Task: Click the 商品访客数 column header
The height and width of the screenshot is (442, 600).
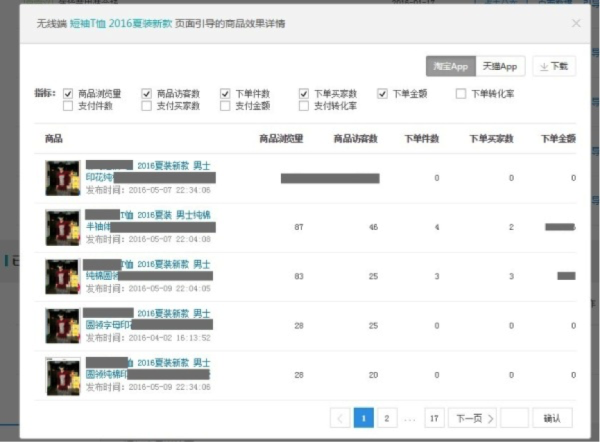Action: tap(355, 139)
